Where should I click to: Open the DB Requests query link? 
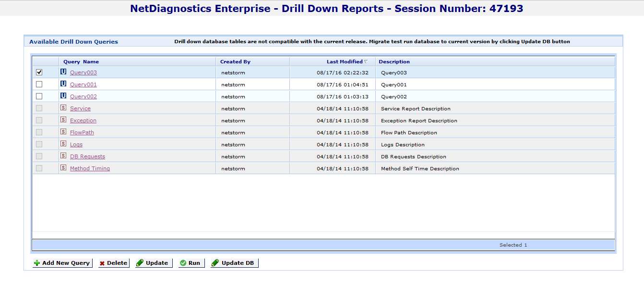(87, 156)
